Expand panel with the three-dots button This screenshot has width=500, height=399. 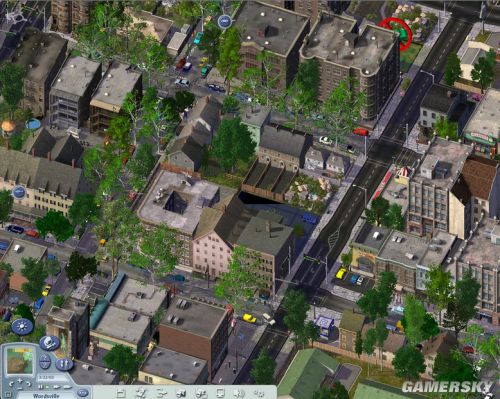click(x=83, y=393)
